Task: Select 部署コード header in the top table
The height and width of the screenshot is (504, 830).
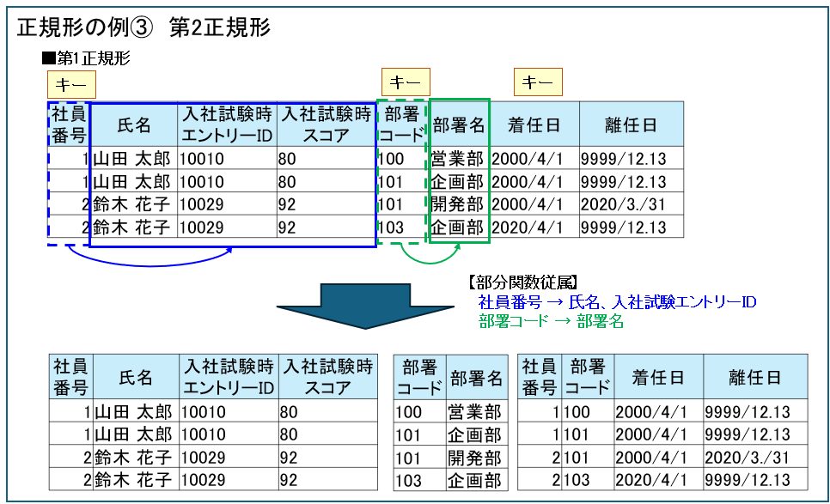Action: point(402,124)
